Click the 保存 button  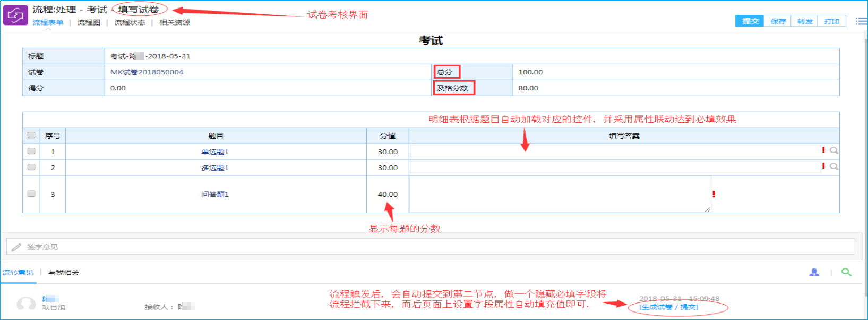(778, 21)
